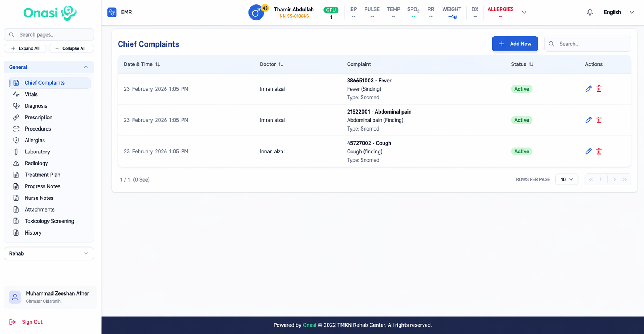Click the EMR module icon

(112, 12)
